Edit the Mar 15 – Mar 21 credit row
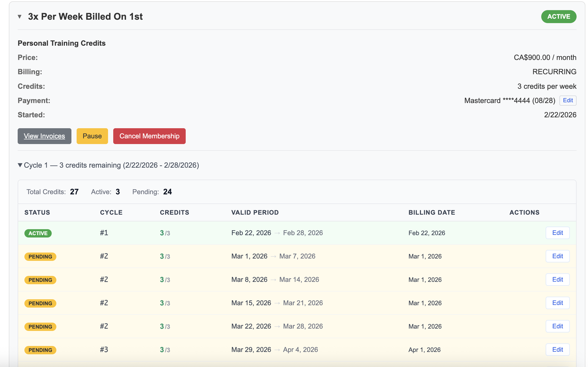This screenshot has height=367, width=588. coord(557,303)
